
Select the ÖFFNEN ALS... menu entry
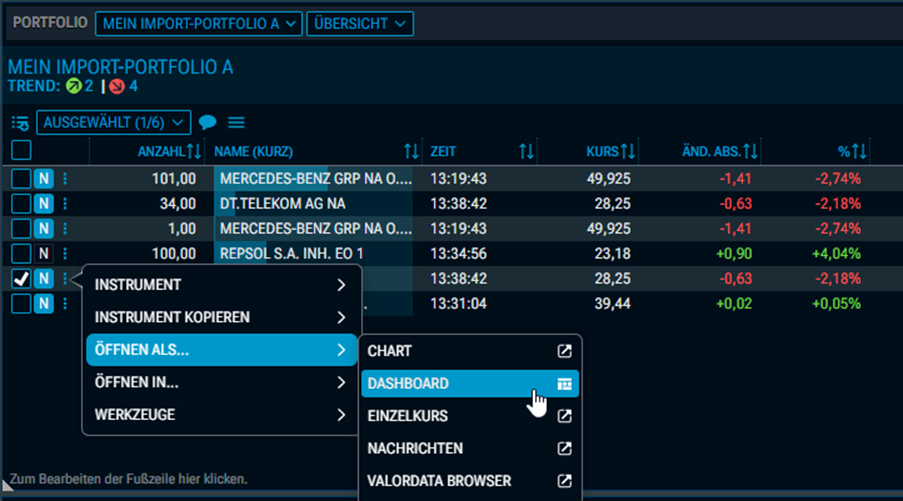click(222, 350)
